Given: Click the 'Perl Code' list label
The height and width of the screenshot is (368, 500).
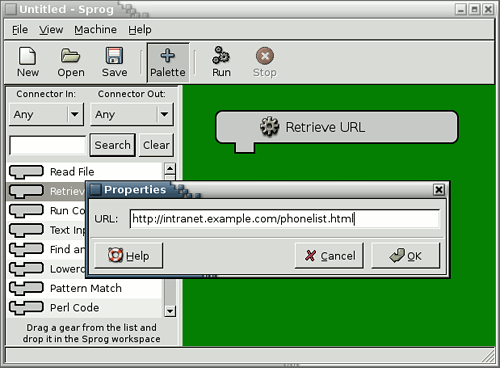Looking at the screenshot, I should [x=74, y=307].
